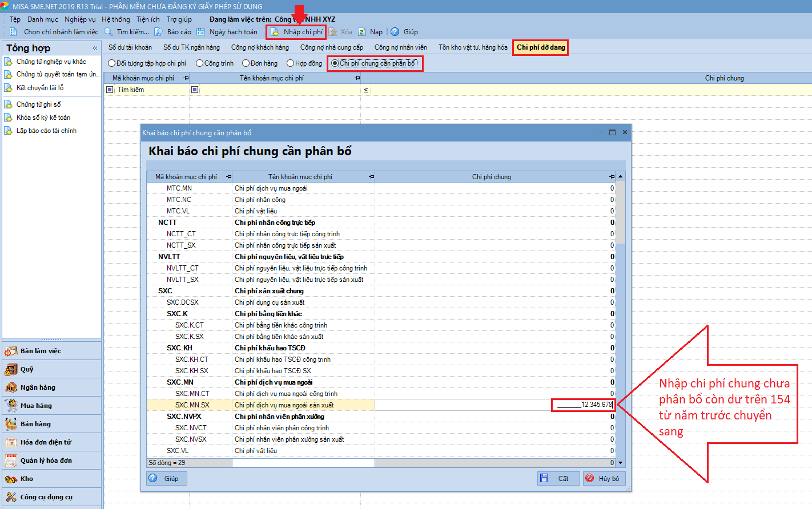This screenshot has height=509, width=812.
Task: Click the Cất save button
Action: 558,478
